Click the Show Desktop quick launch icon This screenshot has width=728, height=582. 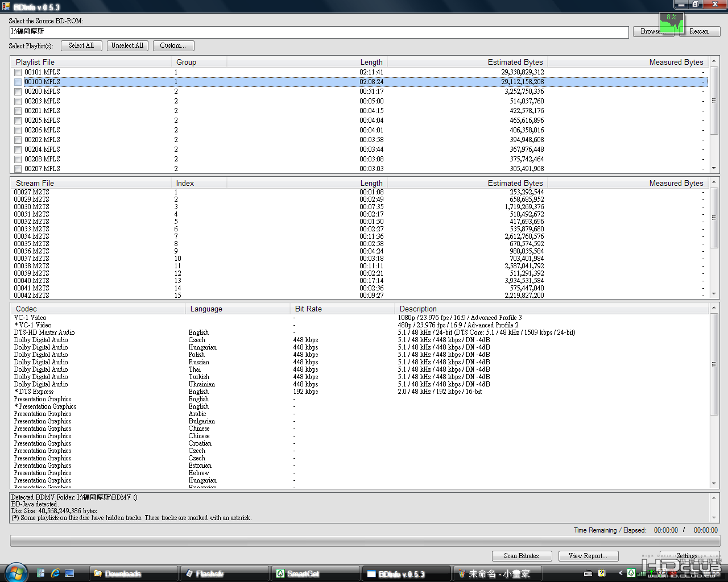69,573
